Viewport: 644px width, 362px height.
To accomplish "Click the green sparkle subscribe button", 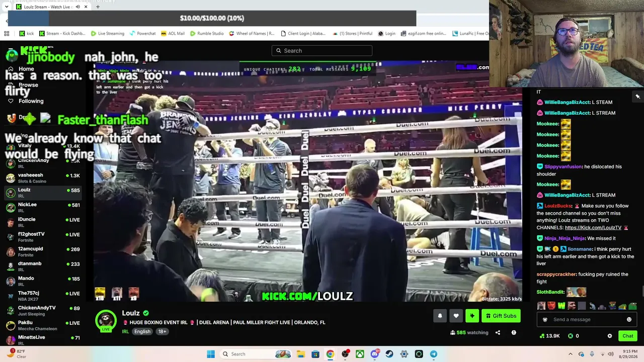I will pos(472,316).
